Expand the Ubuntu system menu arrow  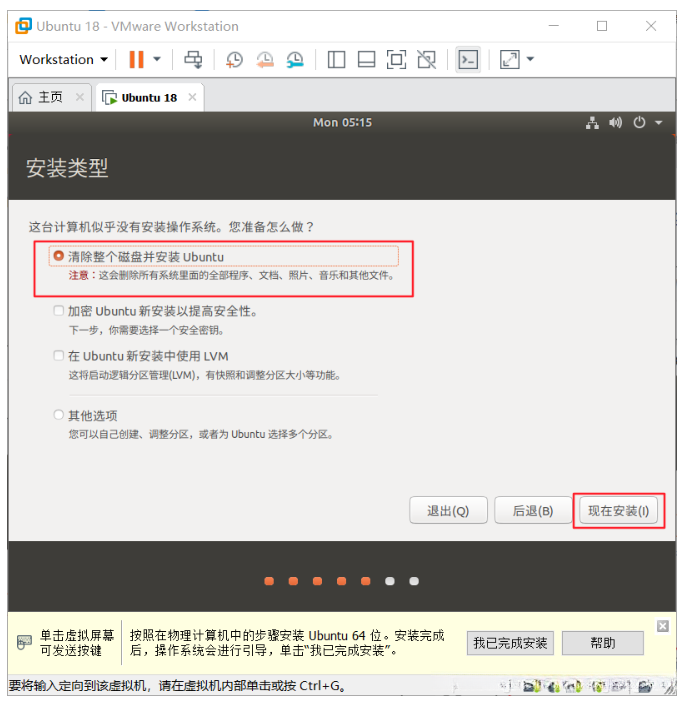pos(658,122)
